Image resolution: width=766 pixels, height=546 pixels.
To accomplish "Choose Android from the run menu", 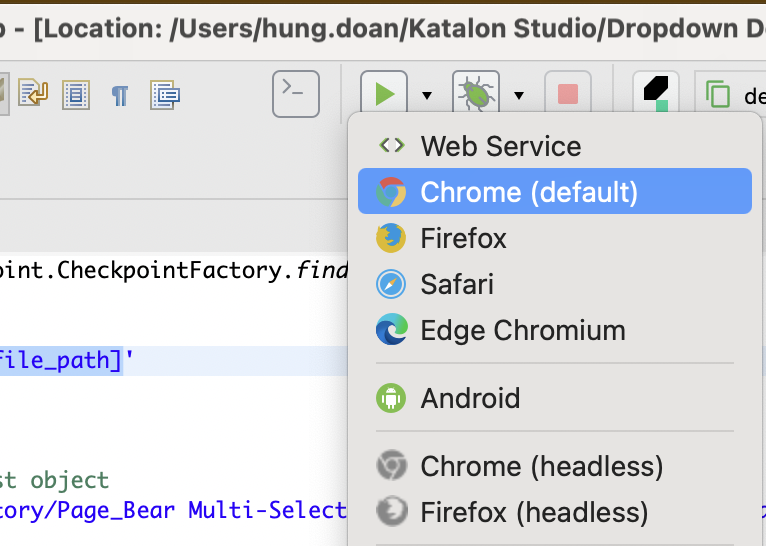I will (470, 398).
